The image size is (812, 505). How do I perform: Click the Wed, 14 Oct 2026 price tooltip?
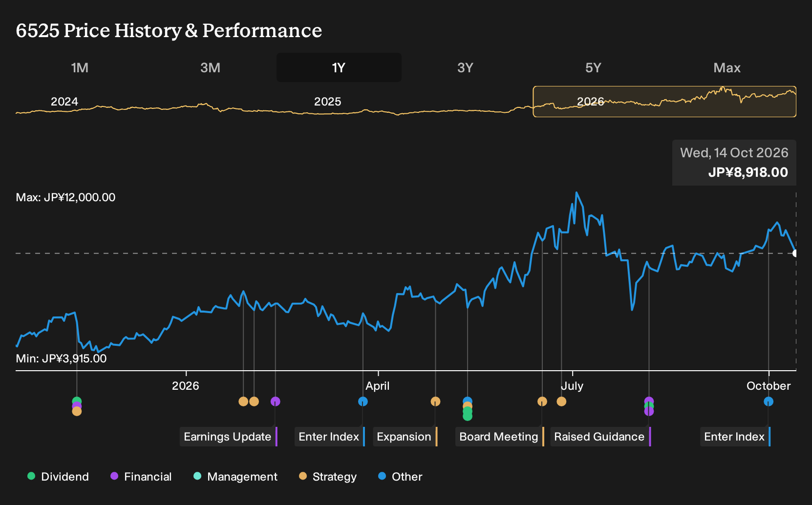[x=734, y=163]
